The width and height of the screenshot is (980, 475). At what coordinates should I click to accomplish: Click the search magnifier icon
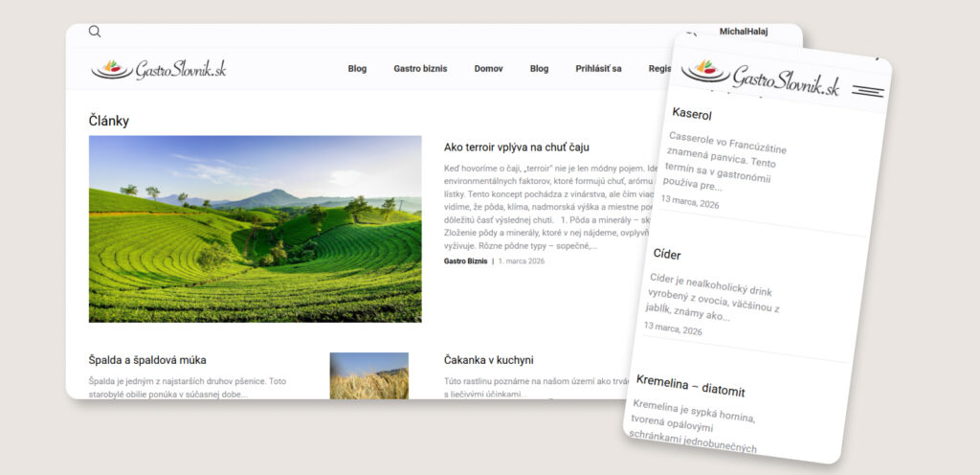(95, 31)
